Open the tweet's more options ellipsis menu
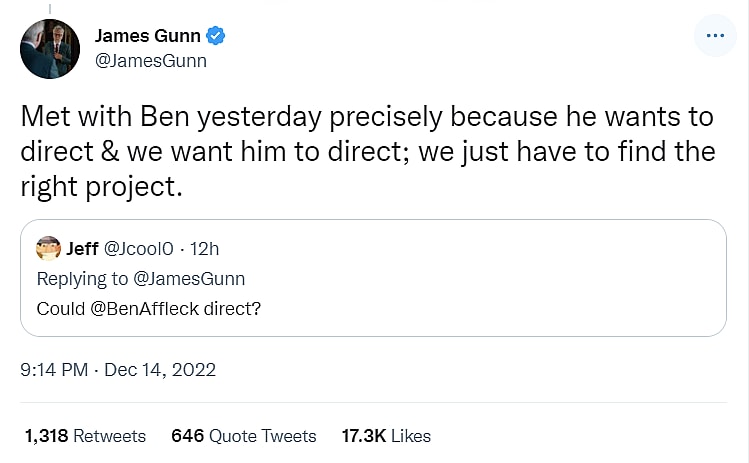Image resolution: width=749 pixels, height=463 pixels. (714, 35)
